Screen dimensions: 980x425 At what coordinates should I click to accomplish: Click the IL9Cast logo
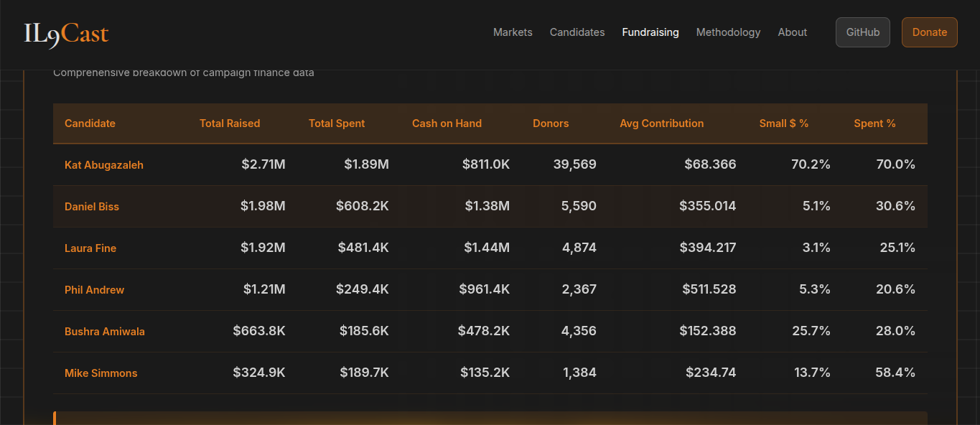point(66,33)
